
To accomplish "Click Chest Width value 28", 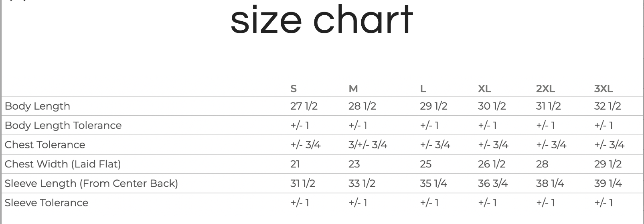I will [542, 164].
